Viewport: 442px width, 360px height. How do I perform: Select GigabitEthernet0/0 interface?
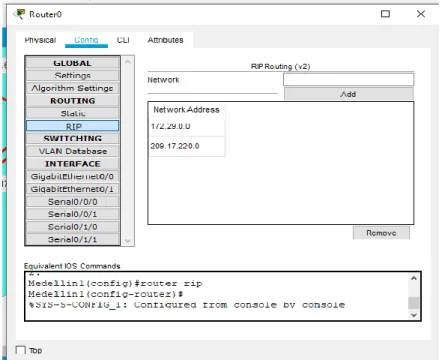[x=73, y=176]
